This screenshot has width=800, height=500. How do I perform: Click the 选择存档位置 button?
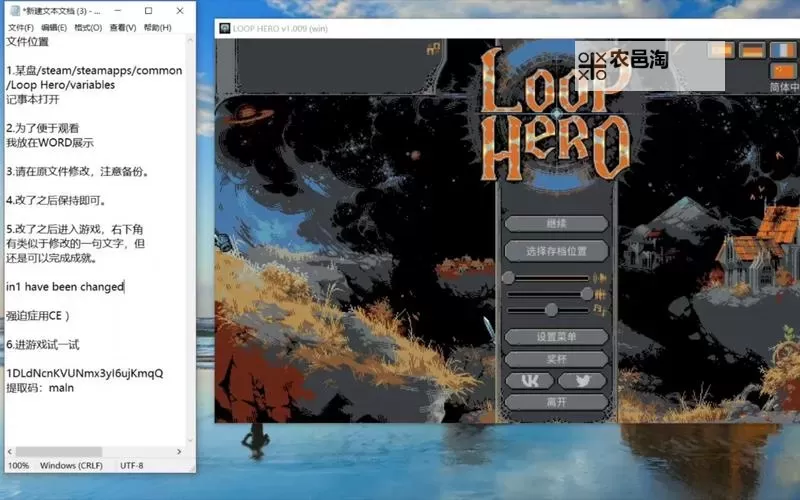556,251
